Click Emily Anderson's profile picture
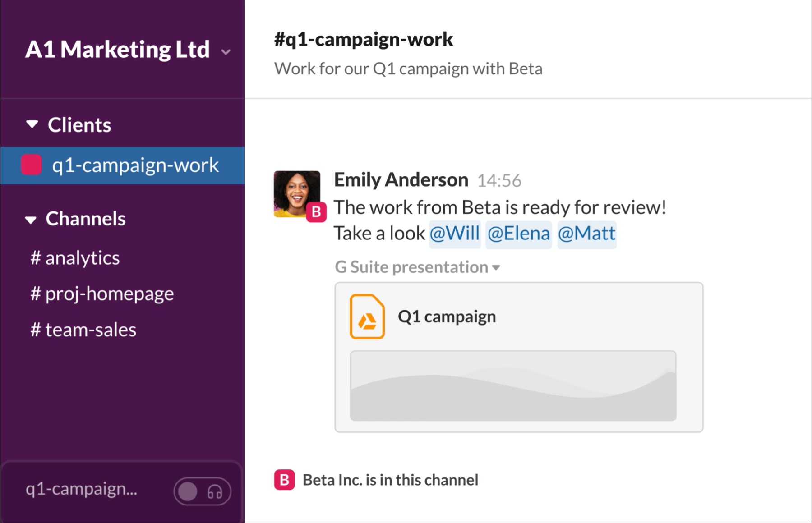This screenshot has width=812, height=523. [x=296, y=193]
